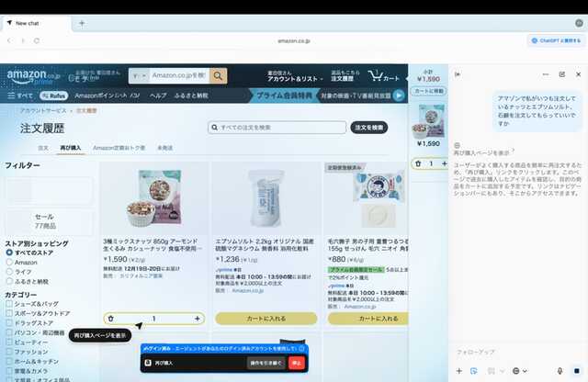Click the trash icon on mixed nuts quantity
This screenshot has width=588, height=382.
point(111,318)
